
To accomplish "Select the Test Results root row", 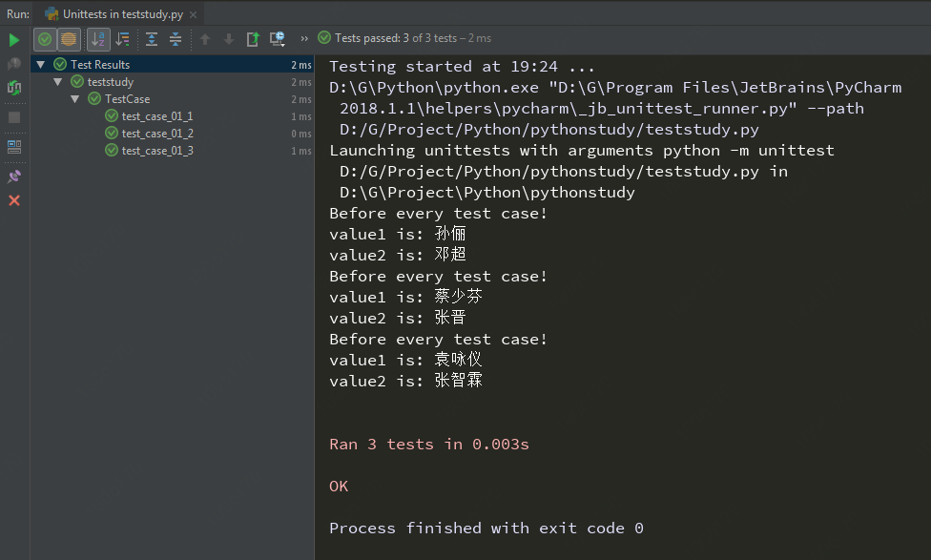I will pyautogui.click(x=173, y=64).
